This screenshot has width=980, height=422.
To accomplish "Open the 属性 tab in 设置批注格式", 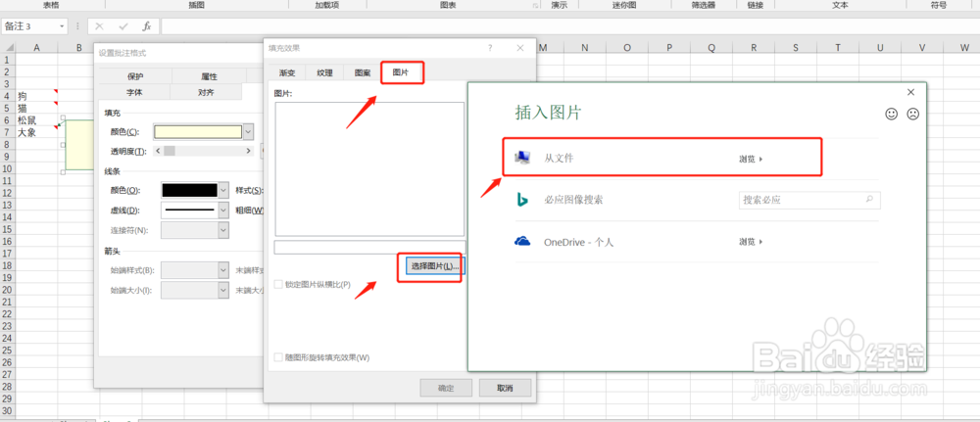I will tap(209, 76).
